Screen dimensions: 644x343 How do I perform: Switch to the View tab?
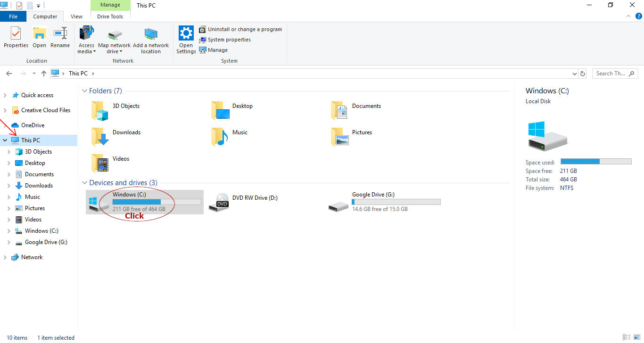point(76,16)
